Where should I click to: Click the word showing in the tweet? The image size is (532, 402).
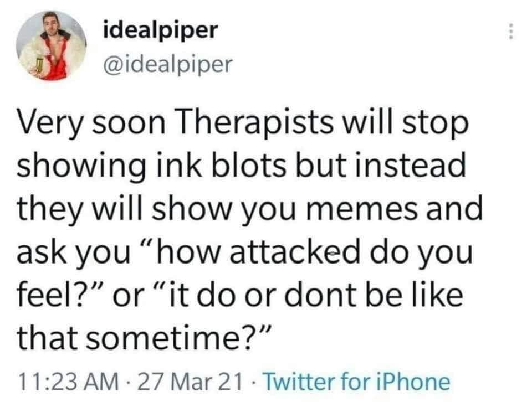[x=82, y=166]
